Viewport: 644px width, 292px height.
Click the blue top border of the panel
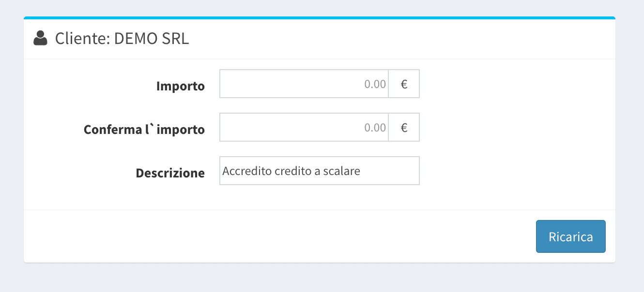[320, 18]
